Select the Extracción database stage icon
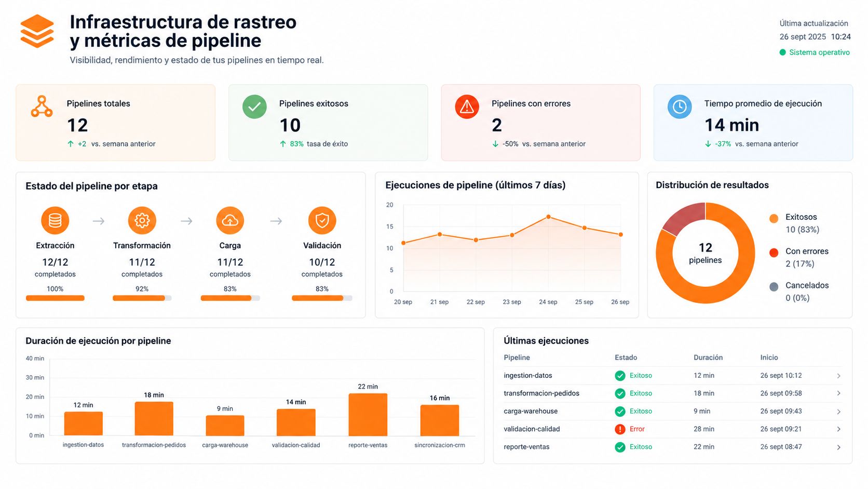 pyautogui.click(x=55, y=220)
